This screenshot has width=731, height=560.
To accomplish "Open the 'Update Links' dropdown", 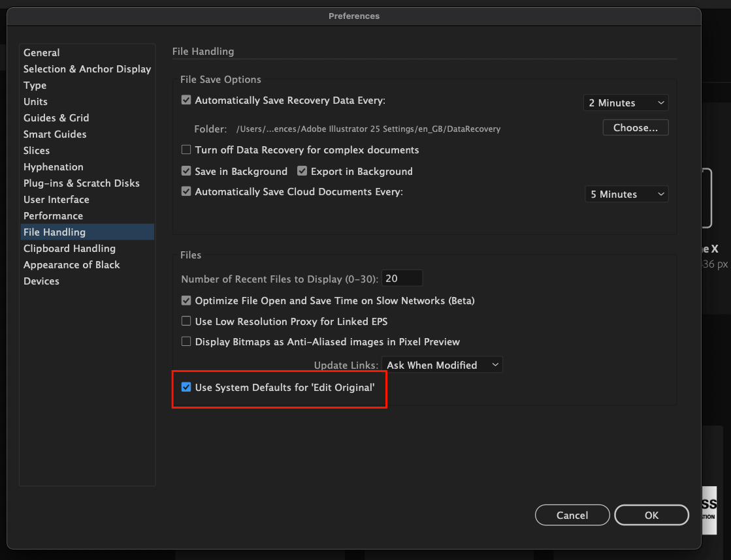I will [442, 365].
